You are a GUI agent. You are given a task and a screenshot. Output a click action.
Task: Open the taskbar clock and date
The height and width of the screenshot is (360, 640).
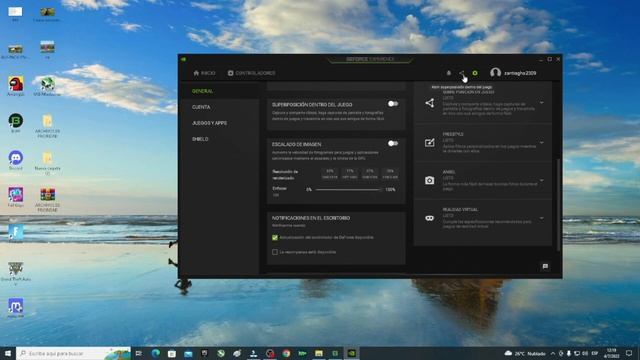coord(611,353)
